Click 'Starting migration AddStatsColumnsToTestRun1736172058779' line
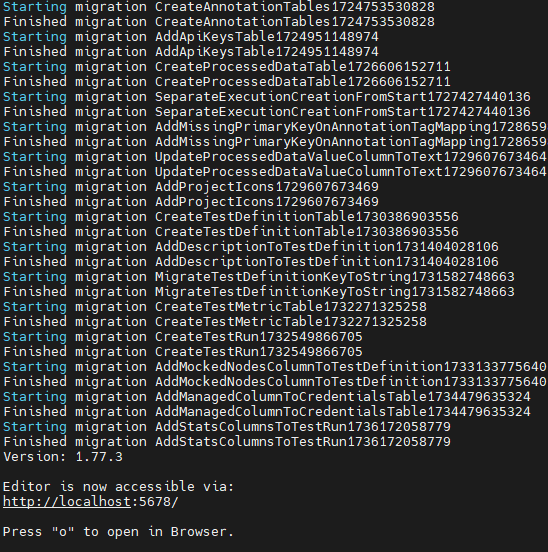The image size is (548, 552). pyautogui.click(x=227, y=427)
